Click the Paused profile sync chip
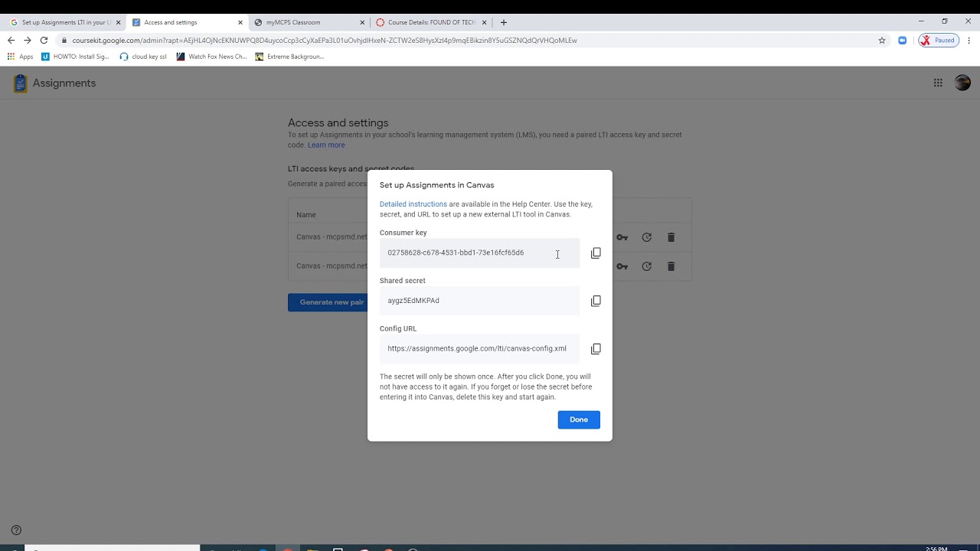This screenshot has width=980, height=551. tap(939, 41)
